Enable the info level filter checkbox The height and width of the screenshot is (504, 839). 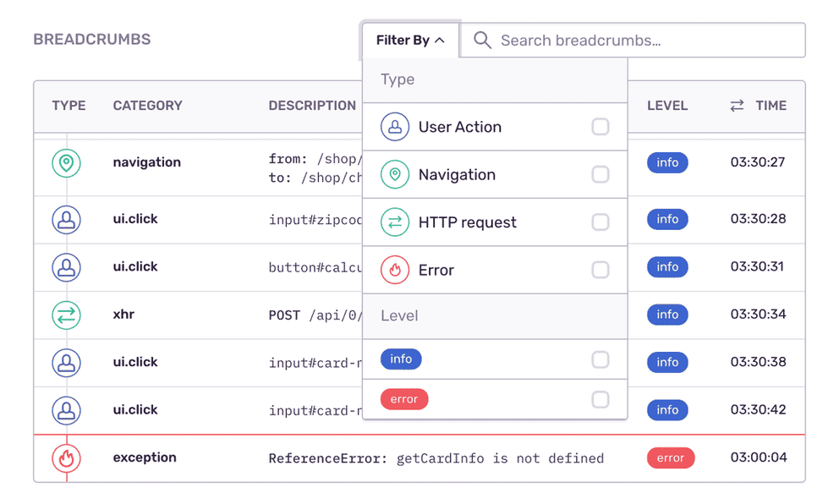pyautogui.click(x=600, y=359)
